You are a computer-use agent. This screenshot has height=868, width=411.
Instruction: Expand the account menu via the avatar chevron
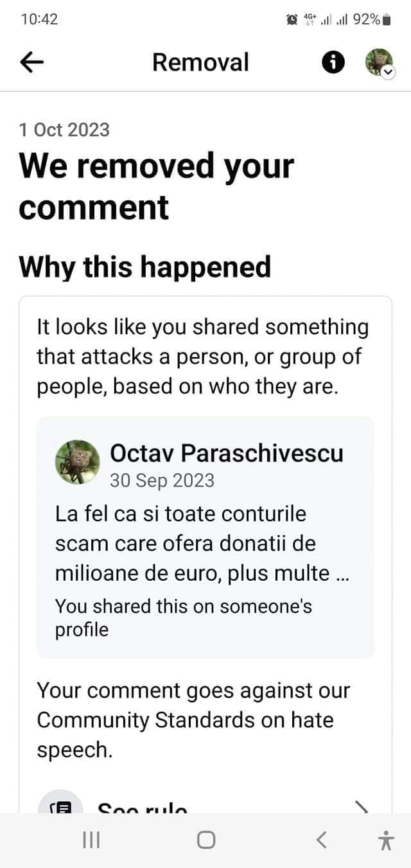[388, 73]
